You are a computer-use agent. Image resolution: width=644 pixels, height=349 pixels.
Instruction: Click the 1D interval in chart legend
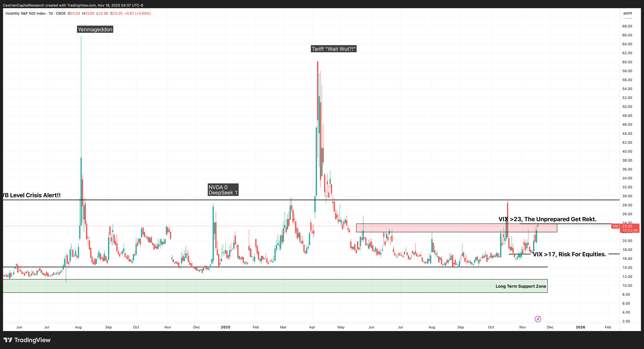51,14
